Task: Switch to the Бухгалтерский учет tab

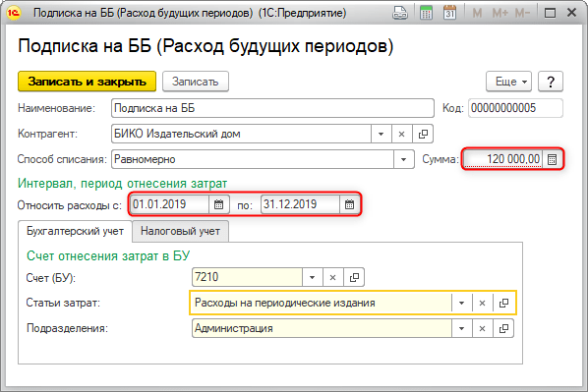Action: coord(75,231)
